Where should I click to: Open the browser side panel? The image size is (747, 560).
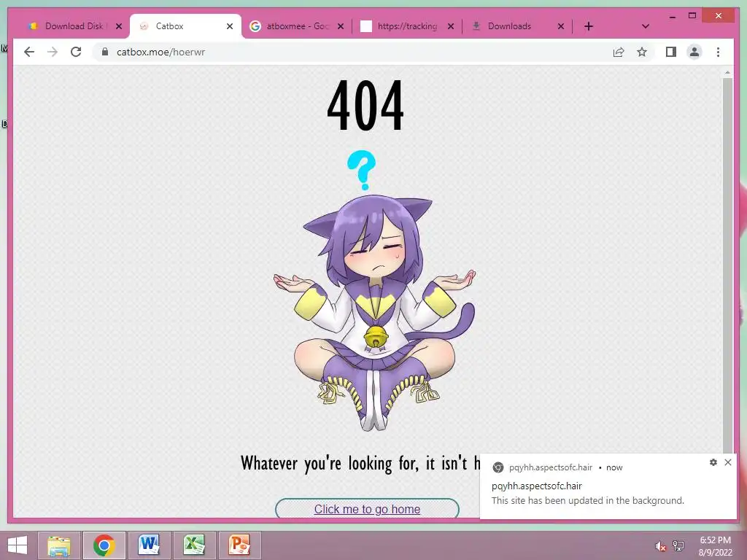671,52
